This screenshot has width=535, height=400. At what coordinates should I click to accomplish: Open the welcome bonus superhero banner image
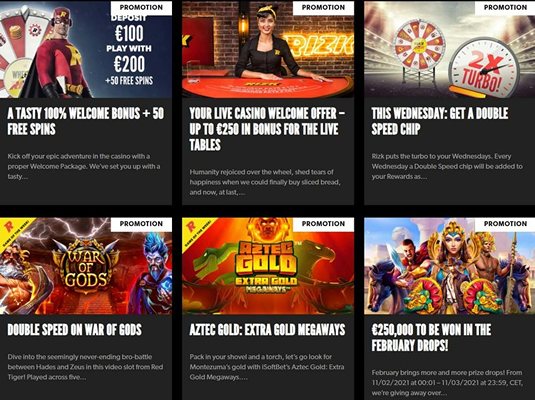(86, 49)
